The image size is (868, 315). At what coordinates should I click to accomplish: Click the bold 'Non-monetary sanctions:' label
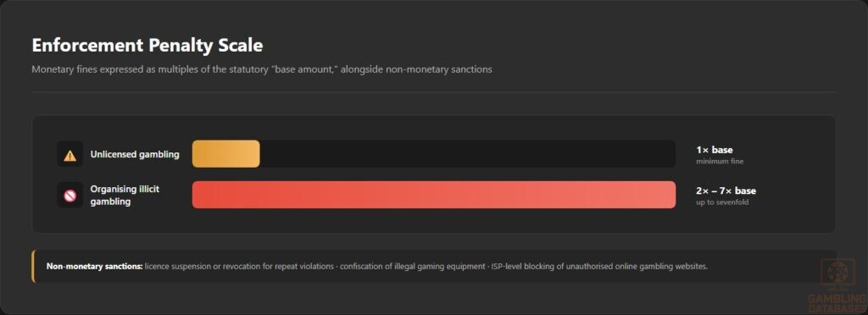pyautogui.click(x=95, y=267)
